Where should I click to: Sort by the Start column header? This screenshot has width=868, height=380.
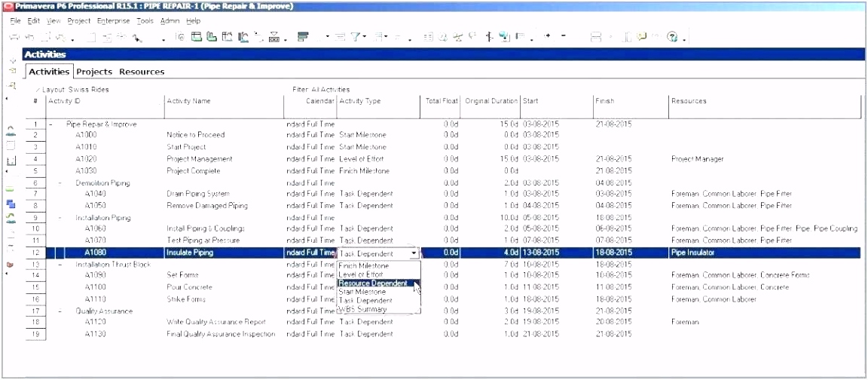(556, 101)
